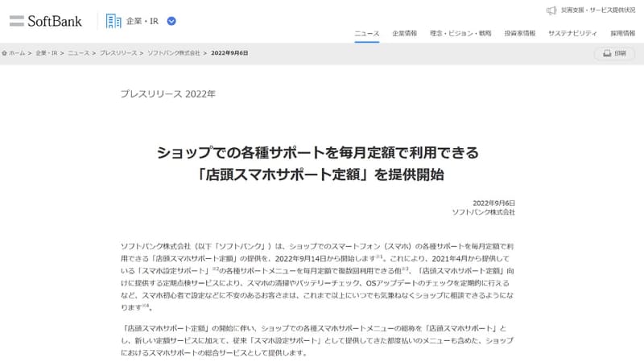Viewport: 644px width, 362px height.
Task: Click the プレスリリース 2022年 heading
Action: click(x=168, y=94)
